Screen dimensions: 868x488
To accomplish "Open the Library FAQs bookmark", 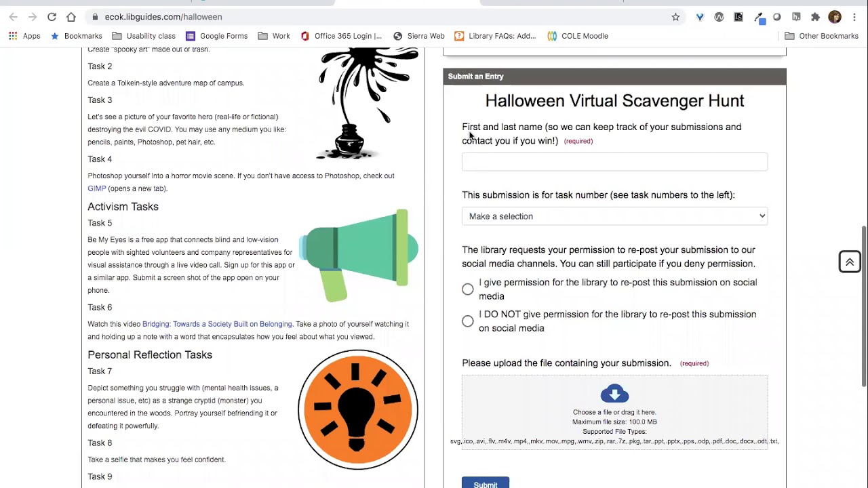I will tap(495, 36).
